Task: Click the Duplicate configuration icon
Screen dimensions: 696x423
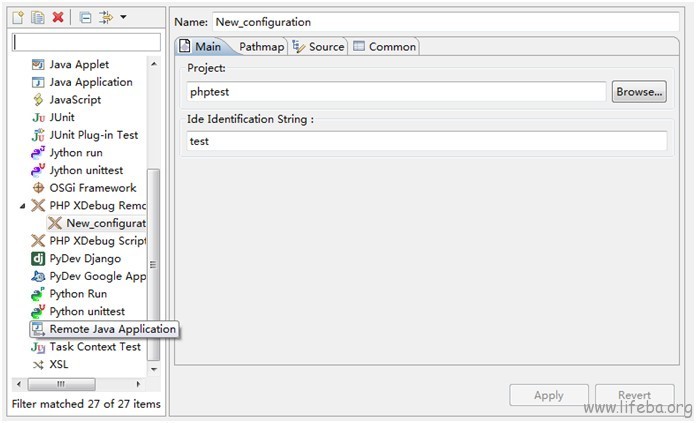Action: (x=37, y=17)
